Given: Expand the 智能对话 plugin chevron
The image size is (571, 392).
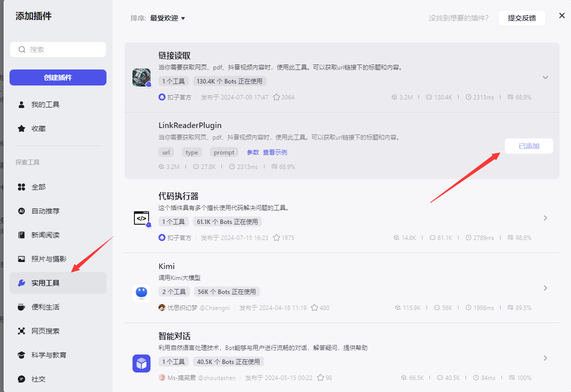Looking at the screenshot, I should tap(545, 358).
